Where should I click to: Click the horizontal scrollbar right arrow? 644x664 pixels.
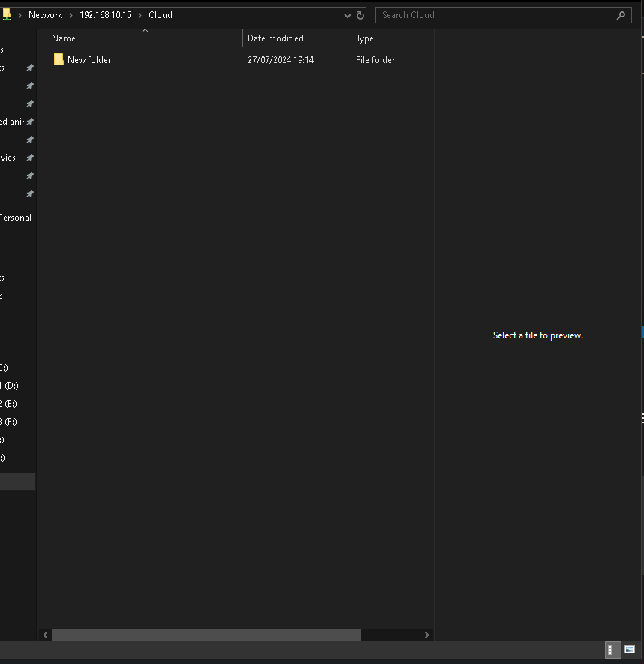point(426,635)
